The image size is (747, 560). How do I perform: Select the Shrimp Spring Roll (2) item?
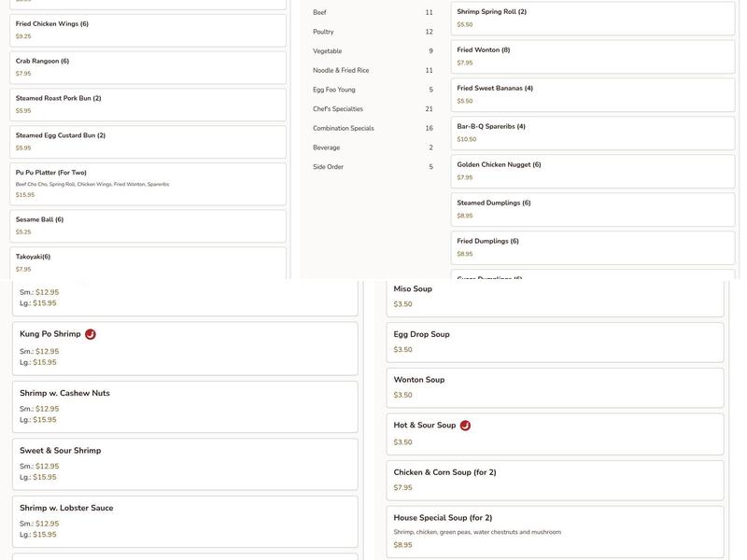coord(592,18)
